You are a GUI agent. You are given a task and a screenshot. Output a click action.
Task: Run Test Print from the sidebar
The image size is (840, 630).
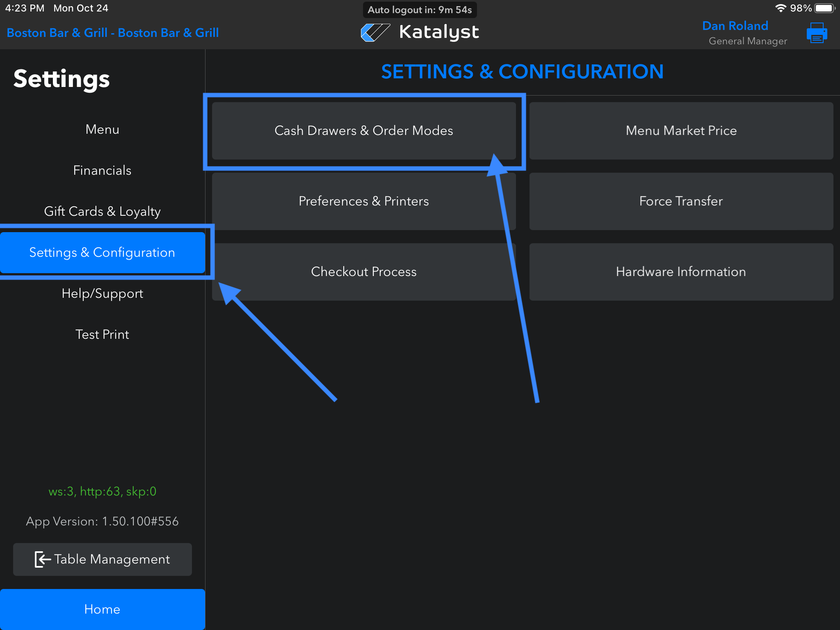click(x=102, y=335)
